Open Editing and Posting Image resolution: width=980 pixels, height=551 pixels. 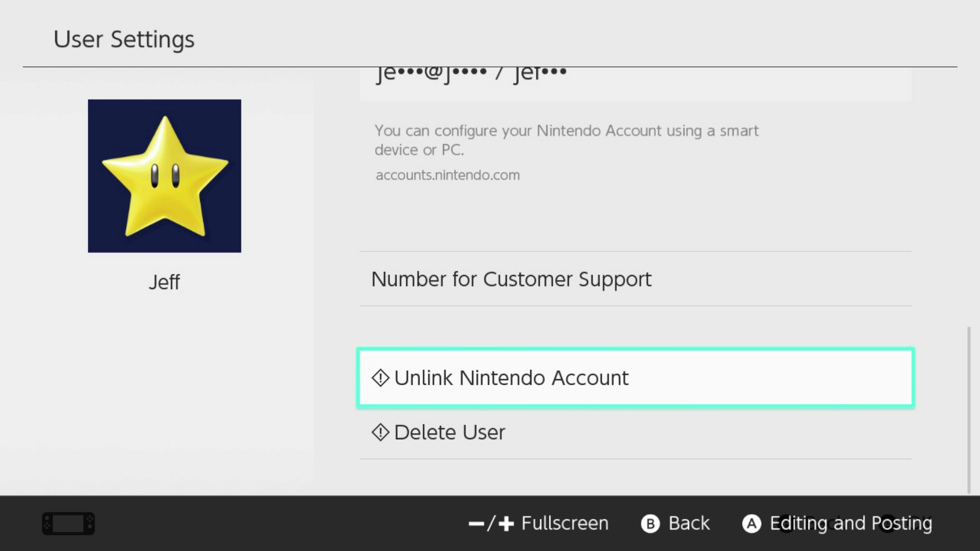pos(850,523)
